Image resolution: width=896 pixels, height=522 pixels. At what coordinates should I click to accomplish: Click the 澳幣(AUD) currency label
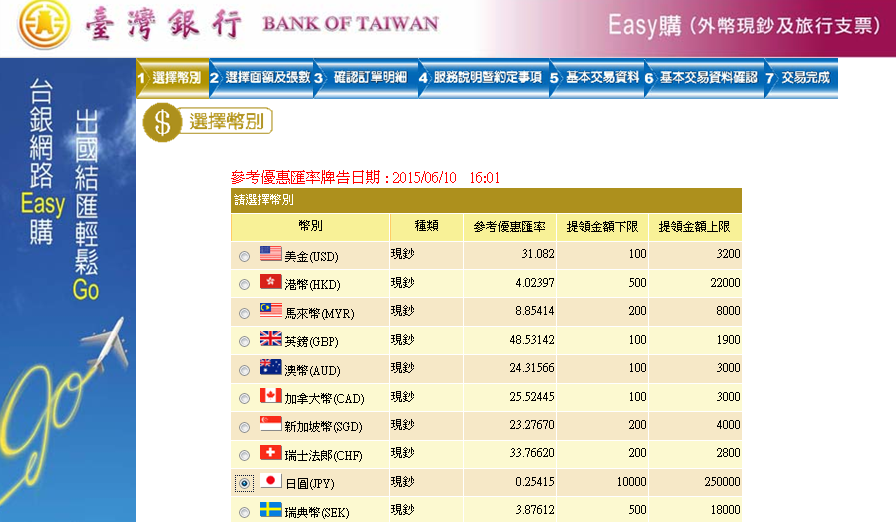click(313, 370)
